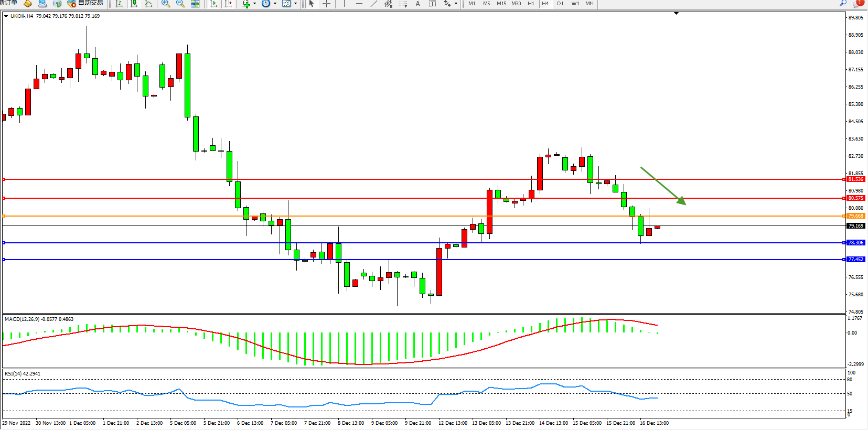
Task: Switch chart to bar chart style
Action: [119, 4]
